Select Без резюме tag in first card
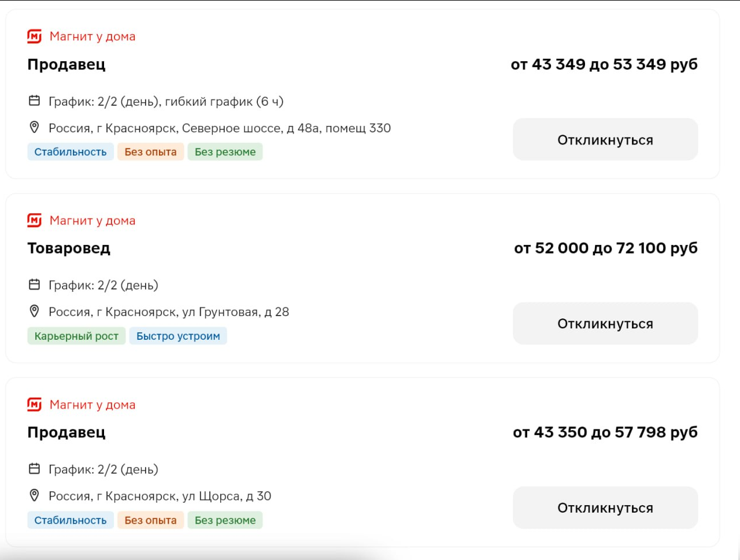This screenshot has width=740, height=560. click(x=225, y=152)
